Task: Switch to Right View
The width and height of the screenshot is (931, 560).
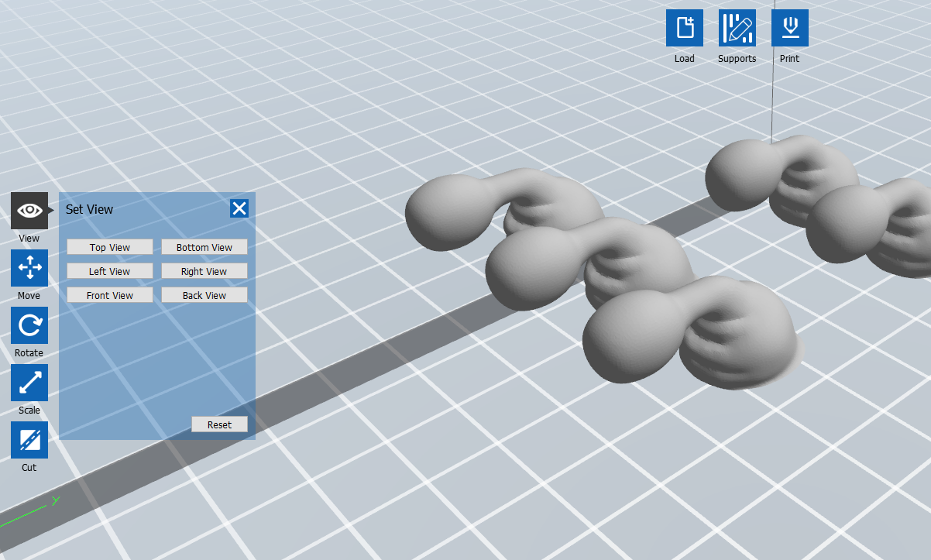Action: pyautogui.click(x=204, y=271)
